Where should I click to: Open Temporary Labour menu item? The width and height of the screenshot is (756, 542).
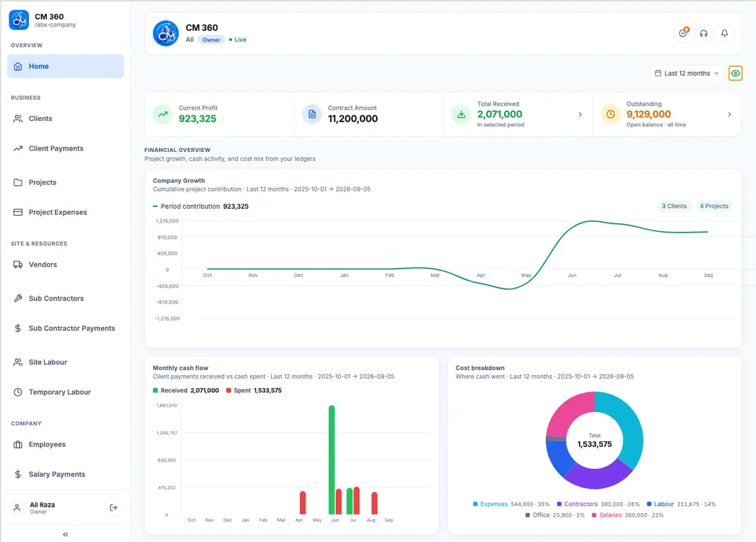(x=66, y=392)
